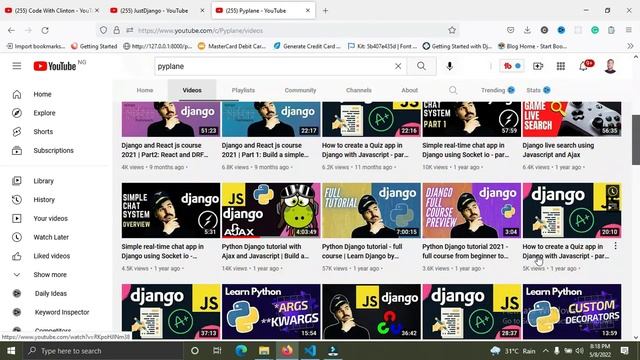640x360 pixels.
Task: Click the channel search magnifier icon
Action: click(453, 90)
